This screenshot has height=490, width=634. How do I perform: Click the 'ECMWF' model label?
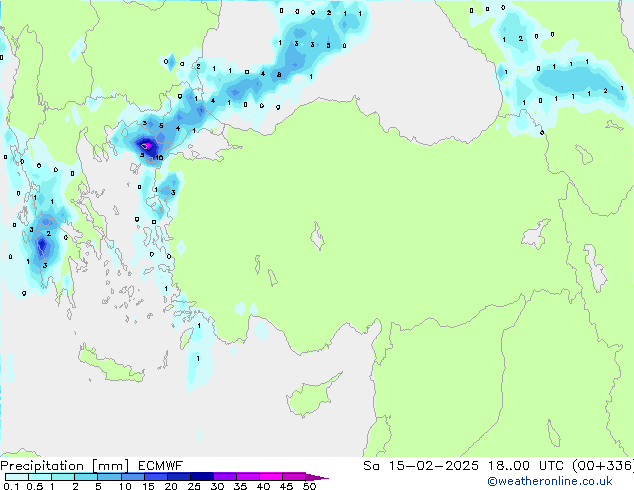click(161, 466)
